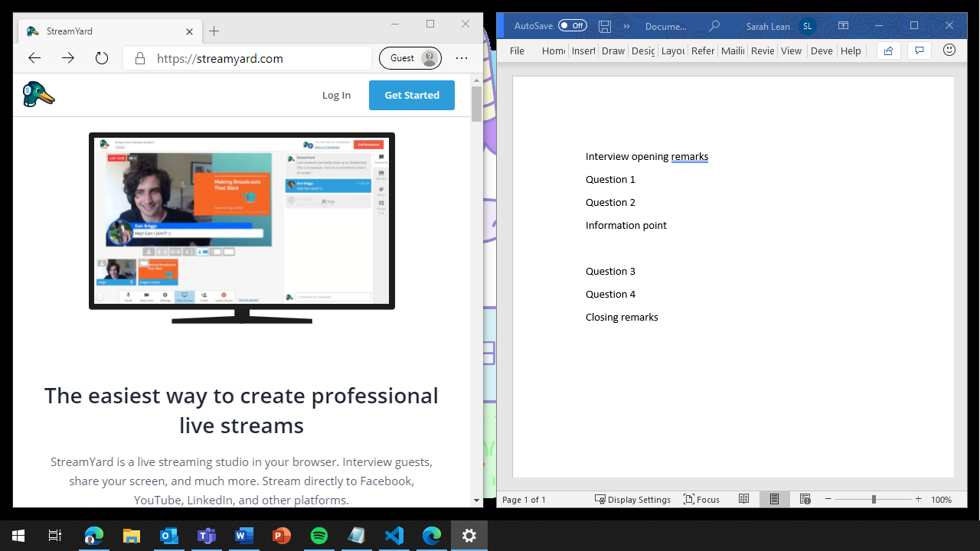Open the Guest profile button in Edge
This screenshot has height=551, width=980.
[x=410, y=58]
